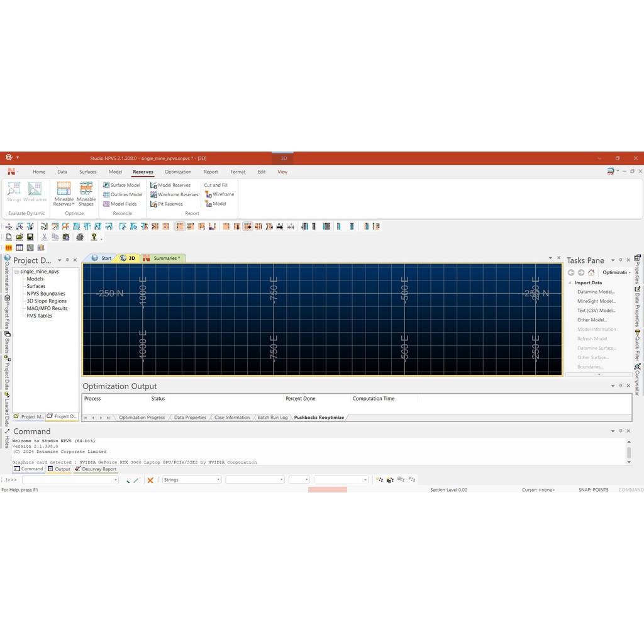The height and width of the screenshot is (644, 644).
Task: Open the Case Information tab
Action: click(231, 418)
